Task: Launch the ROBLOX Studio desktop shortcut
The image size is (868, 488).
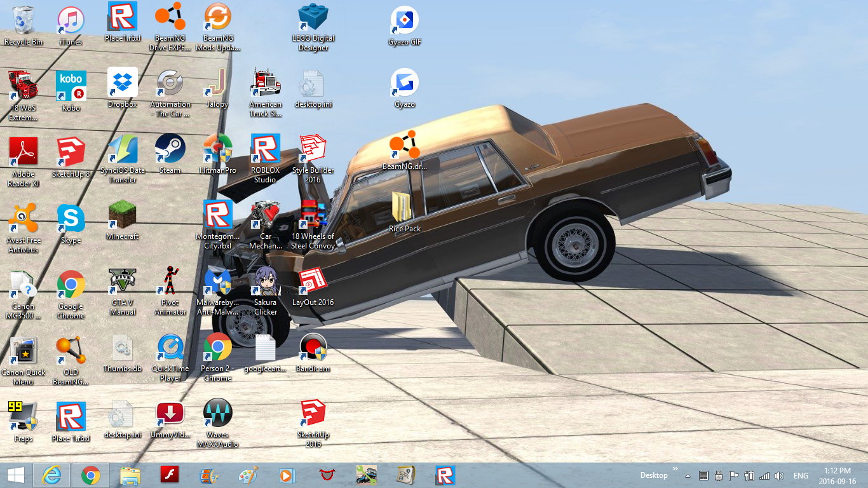Action: point(266,159)
